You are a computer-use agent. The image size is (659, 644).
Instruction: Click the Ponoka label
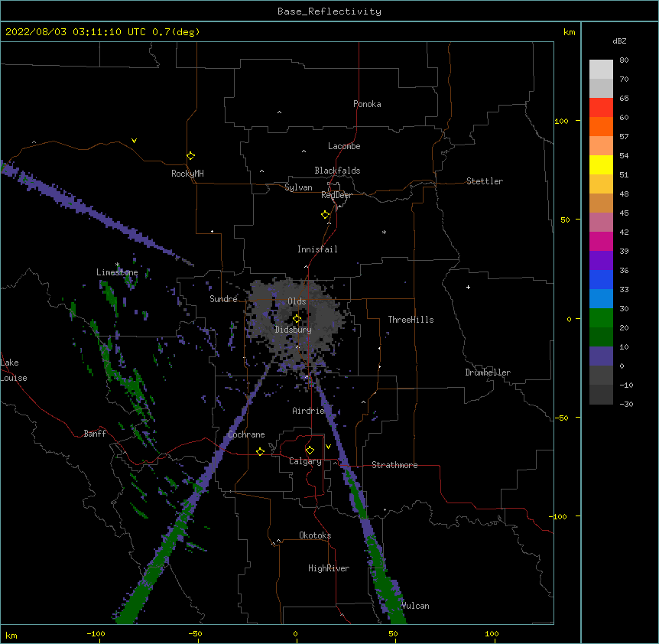pyautogui.click(x=367, y=104)
